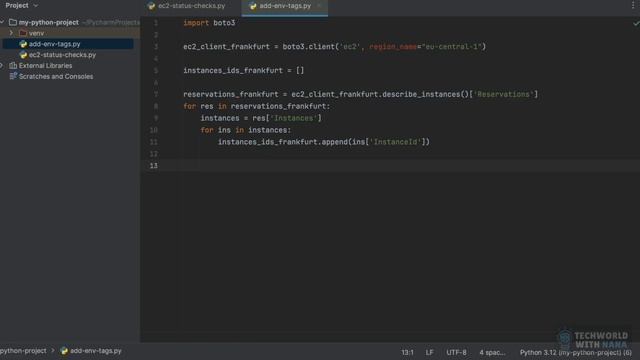Expand the venv folder
640x360 pixels.
(11, 33)
